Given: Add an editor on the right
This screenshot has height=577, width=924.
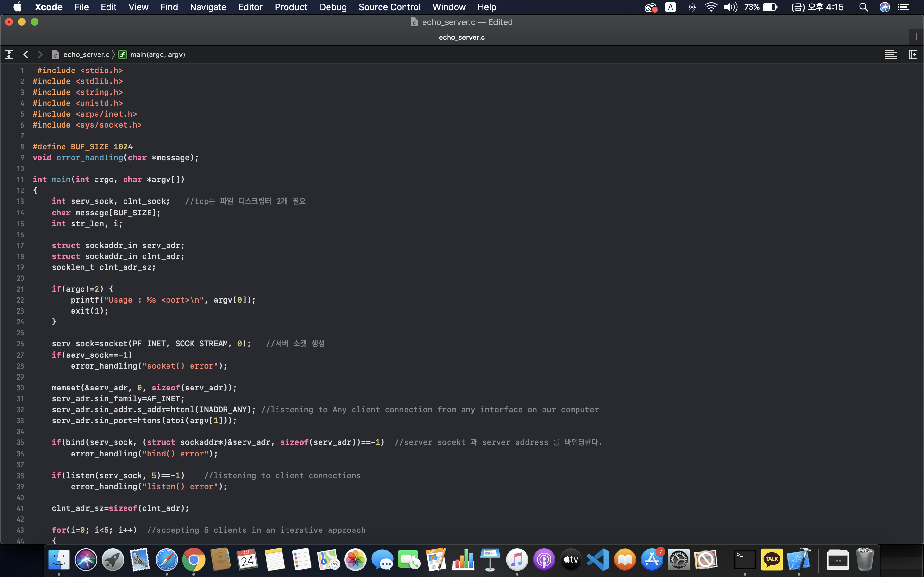Looking at the screenshot, I should point(913,54).
